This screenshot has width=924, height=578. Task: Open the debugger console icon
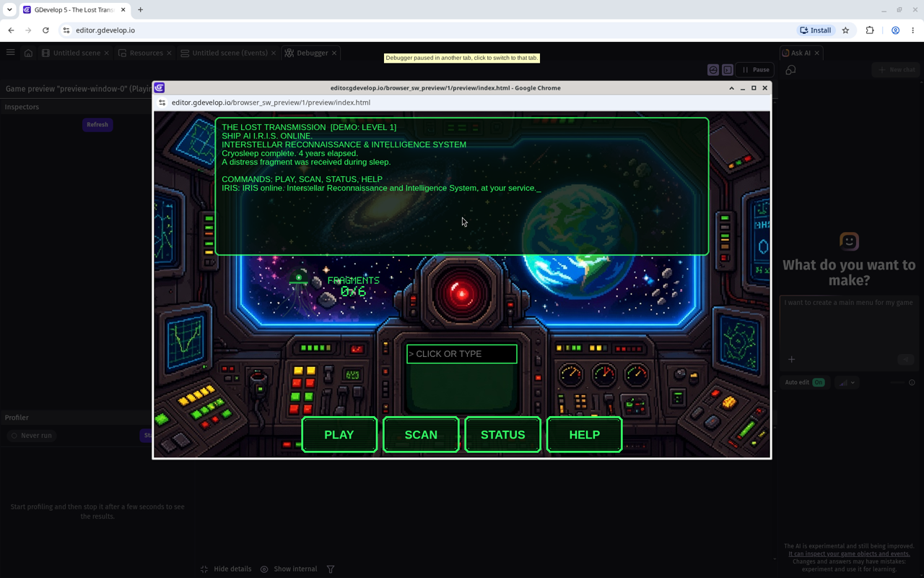click(728, 70)
